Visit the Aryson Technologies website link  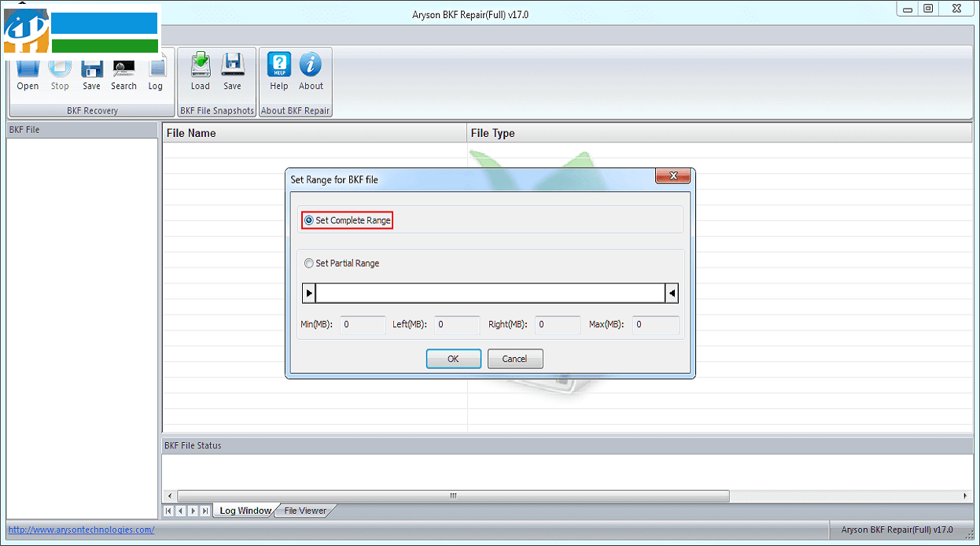(x=79, y=529)
